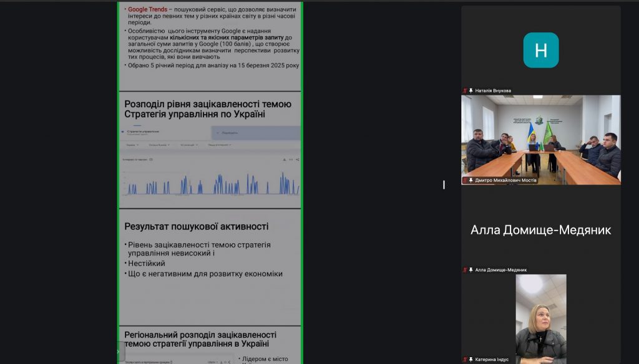The height and width of the screenshot is (364, 639).
Task: Click pin icon beside Алла Домище-Медяник label
Action: pyautogui.click(x=471, y=270)
